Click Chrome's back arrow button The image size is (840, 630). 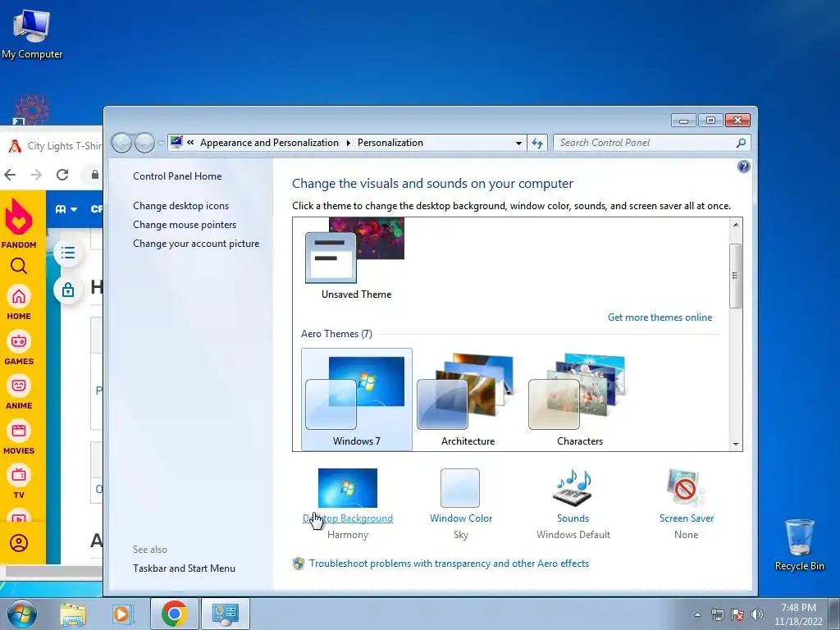coord(10,175)
